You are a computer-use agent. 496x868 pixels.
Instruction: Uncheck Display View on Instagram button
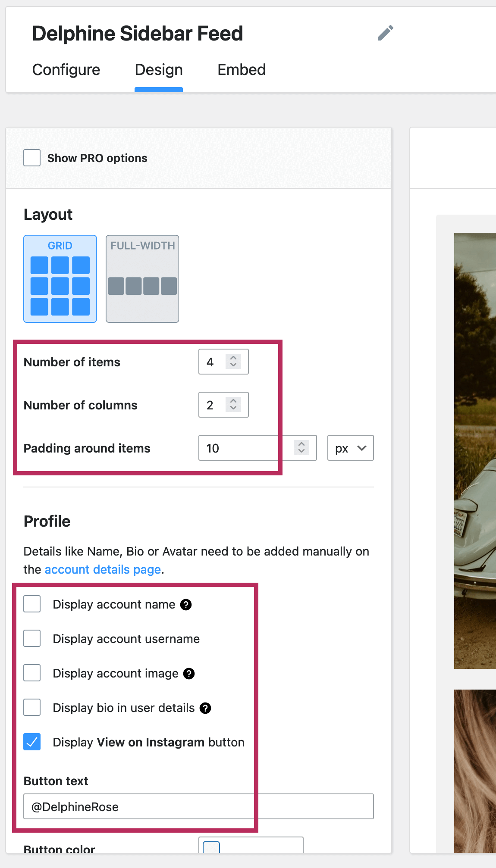(x=32, y=742)
